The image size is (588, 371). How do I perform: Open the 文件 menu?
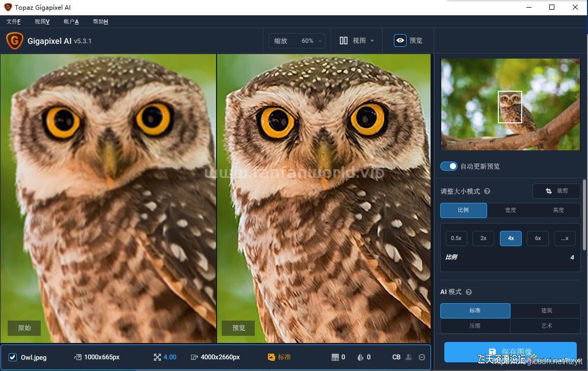click(x=13, y=21)
